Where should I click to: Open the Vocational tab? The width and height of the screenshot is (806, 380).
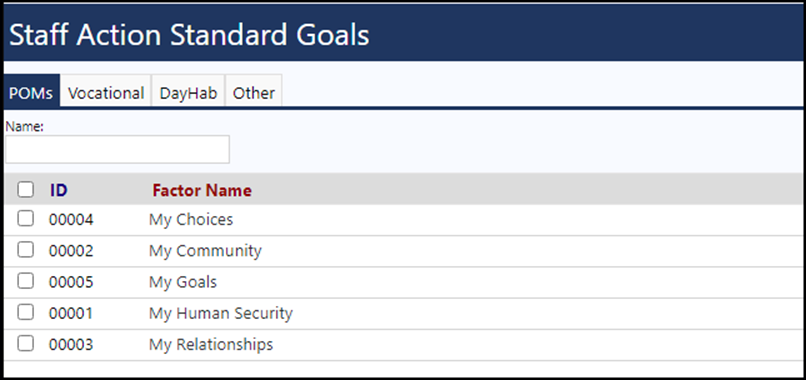106,91
